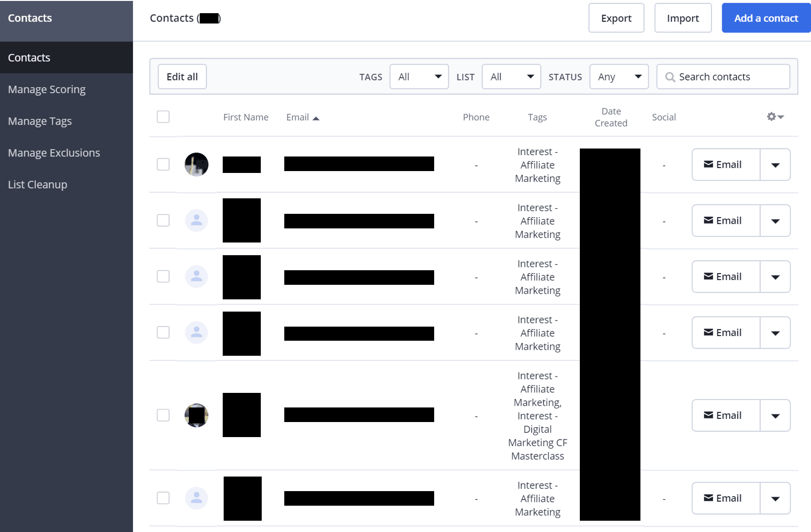Click the magnifier icon in the search box
811x532 pixels.
[x=670, y=77]
